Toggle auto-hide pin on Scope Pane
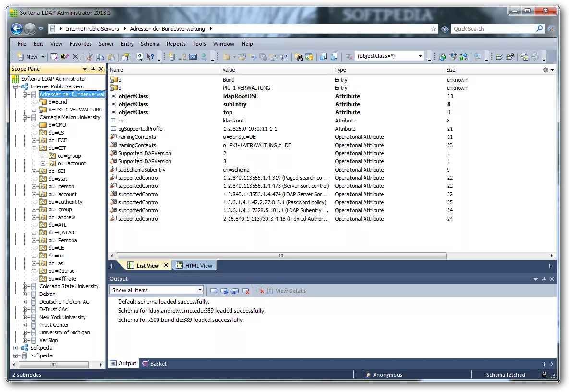The height and width of the screenshot is (392, 570). coord(93,69)
